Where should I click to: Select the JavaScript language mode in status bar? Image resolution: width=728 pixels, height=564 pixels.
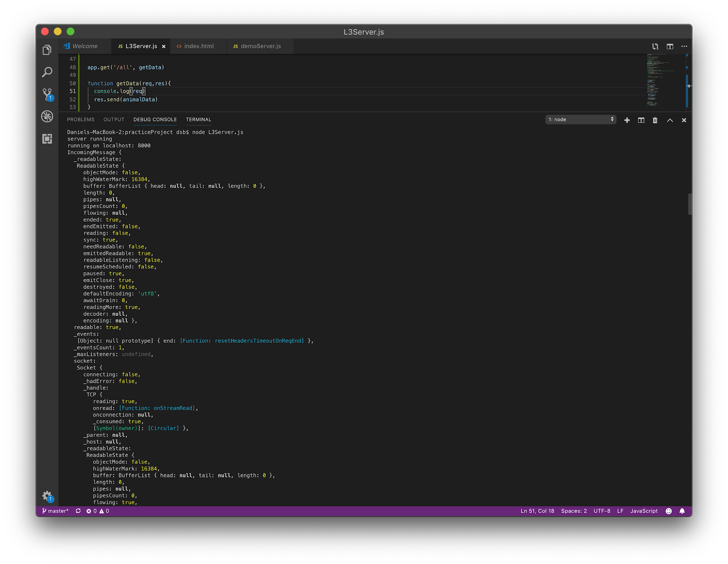point(644,511)
